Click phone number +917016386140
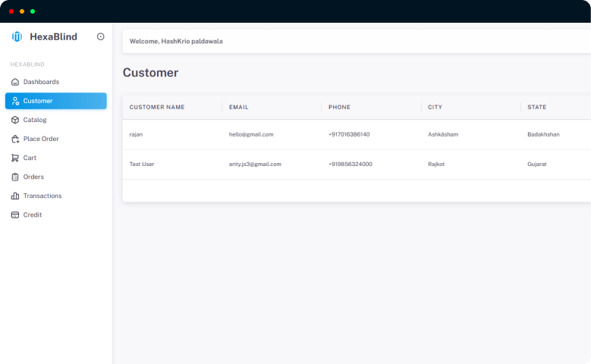Viewport: 591px width, 364px height. tap(349, 134)
